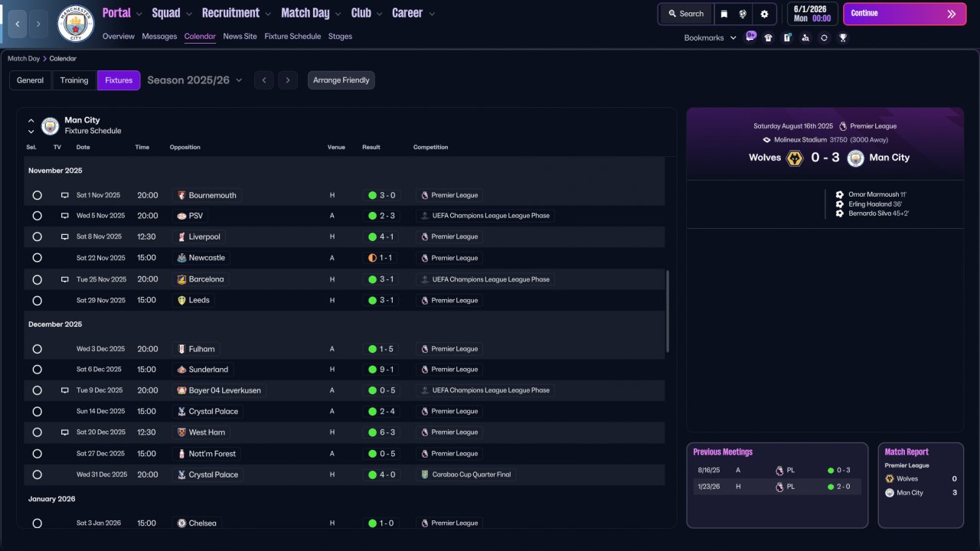Click the TV icon on the Bournemouth fixture

(65, 195)
